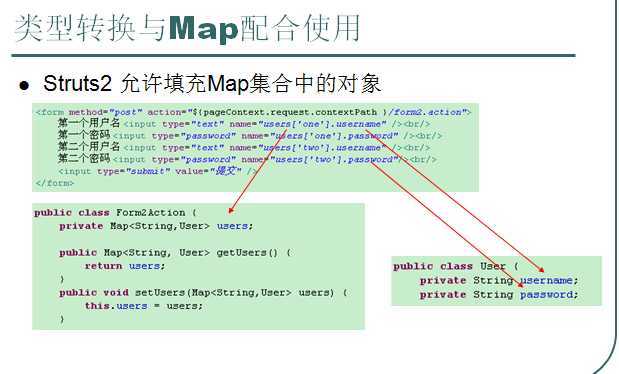Click the this.users = users assignment
This screenshot has width=619, height=374.
tap(144, 306)
